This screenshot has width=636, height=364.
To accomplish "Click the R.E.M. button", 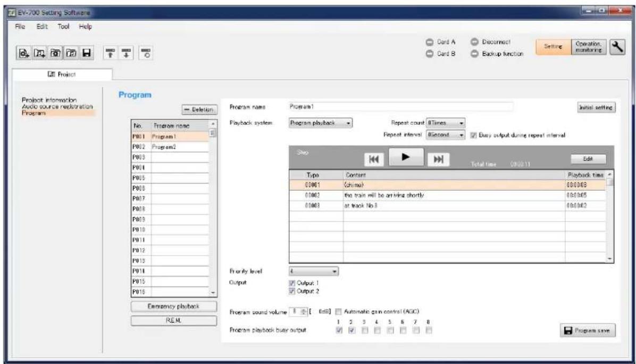I will point(173,320).
